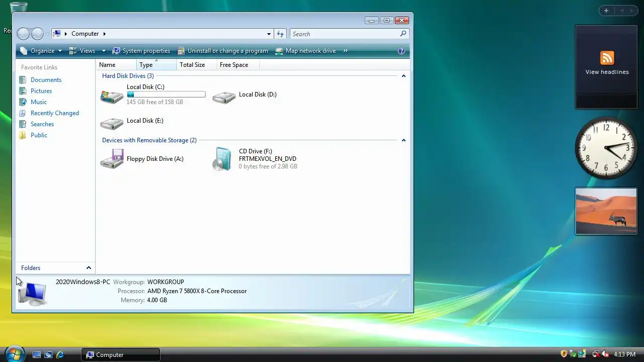Sort by the Total Size column header
644x362 pixels.
click(197, 65)
